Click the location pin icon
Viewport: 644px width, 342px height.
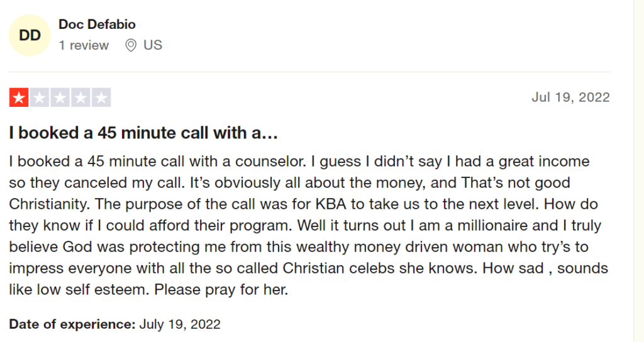[131, 45]
